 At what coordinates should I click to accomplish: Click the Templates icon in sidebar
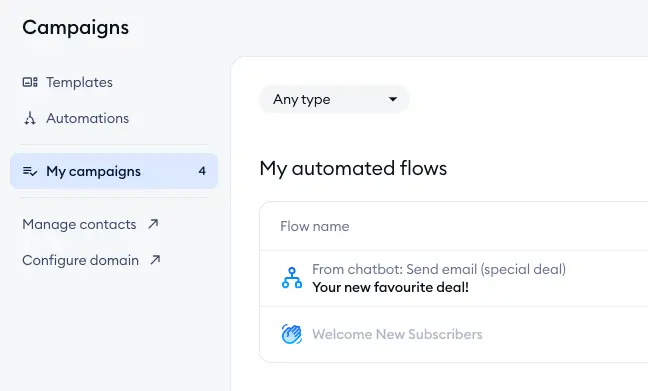coord(30,82)
